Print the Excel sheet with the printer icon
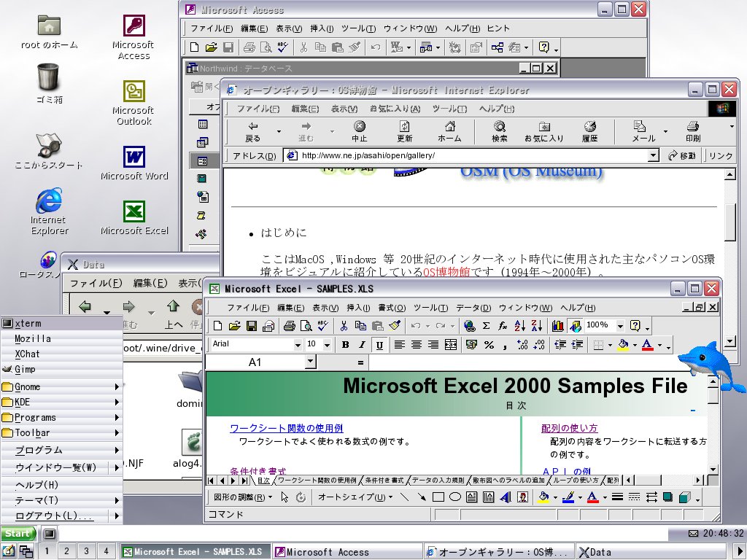 pos(289,326)
